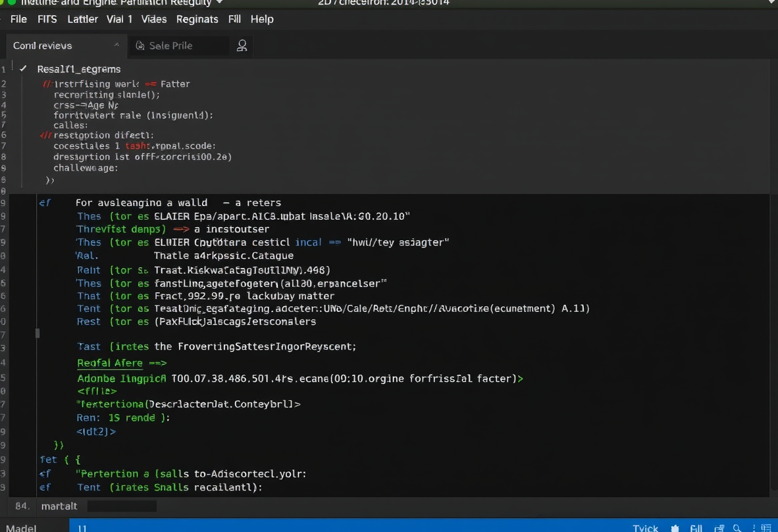The height and width of the screenshot is (532, 778).
Task: Open the layout grid icon in status bar
Action: (766, 529)
